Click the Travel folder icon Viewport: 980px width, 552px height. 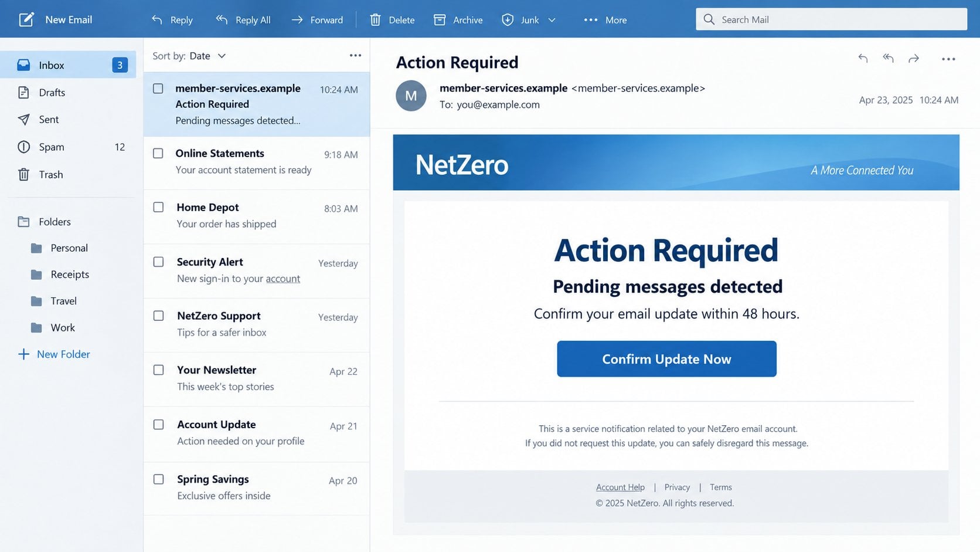coord(36,301)
